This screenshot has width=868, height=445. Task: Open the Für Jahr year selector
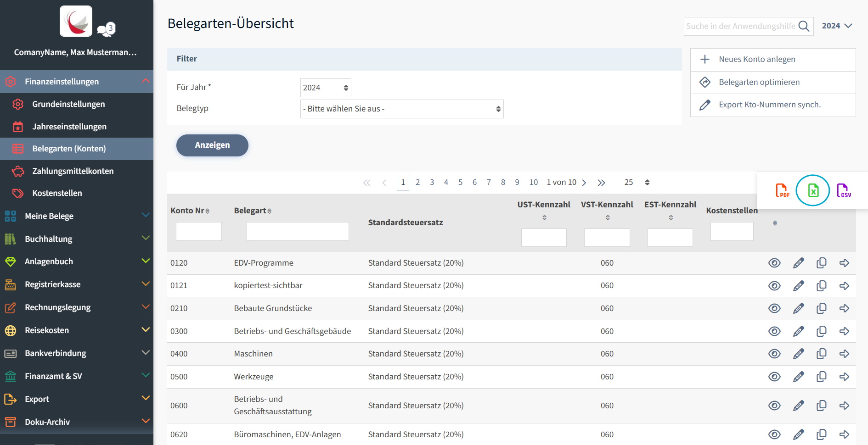325,88
